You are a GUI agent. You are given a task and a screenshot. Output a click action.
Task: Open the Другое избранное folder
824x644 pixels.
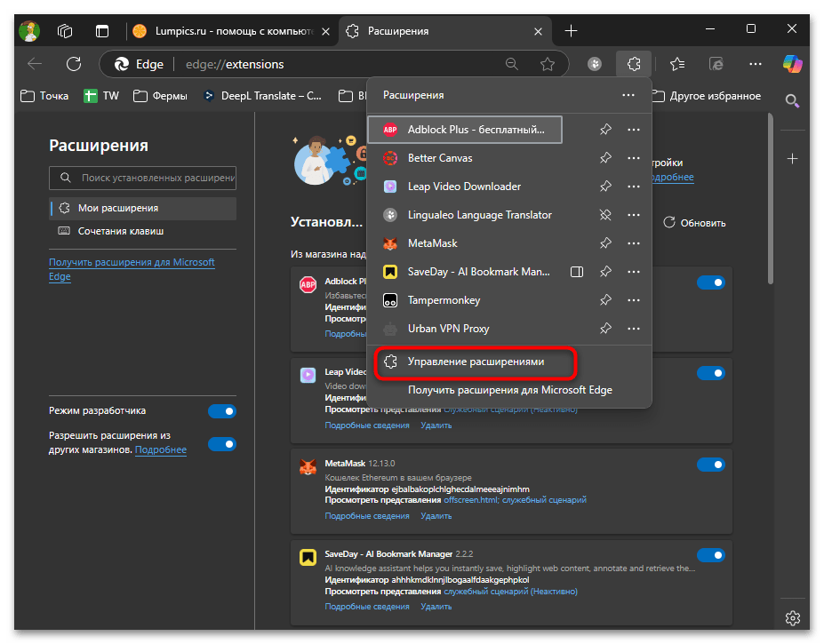click(707, 96)
